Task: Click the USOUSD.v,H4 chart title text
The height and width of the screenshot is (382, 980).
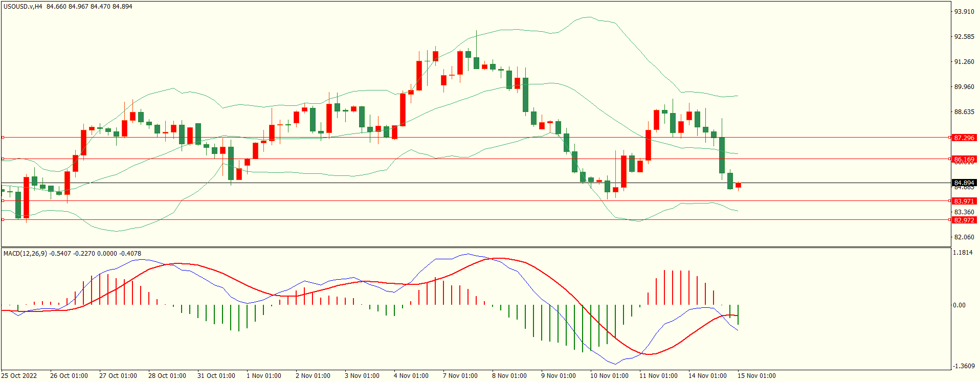Action: point(23,7)
